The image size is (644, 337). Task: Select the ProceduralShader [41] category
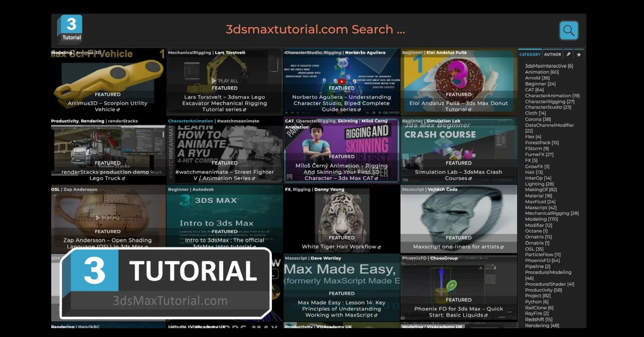550,284
